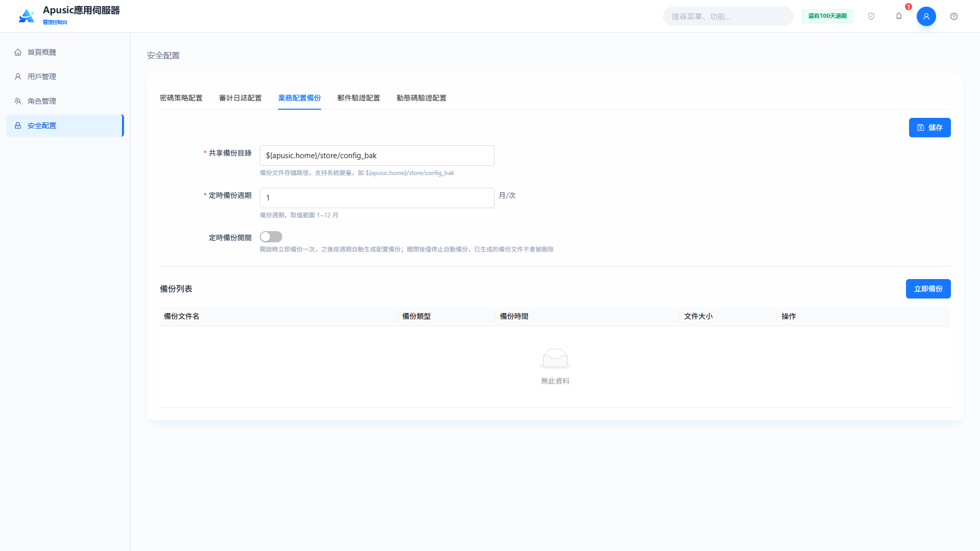Click the user icon beside 用戶管理

pyautogui.click(x=18, y=77)
